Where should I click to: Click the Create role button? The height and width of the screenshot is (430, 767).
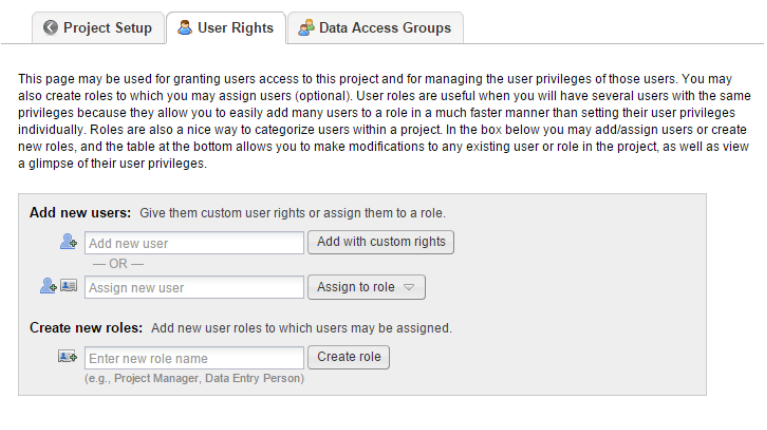[x=349, y=357]
